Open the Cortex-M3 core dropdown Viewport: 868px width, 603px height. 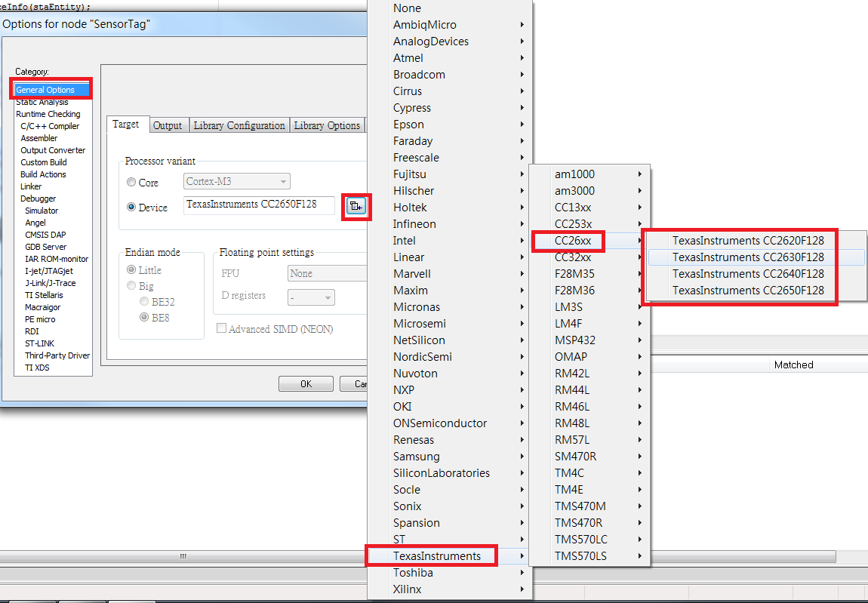point(237,182)
